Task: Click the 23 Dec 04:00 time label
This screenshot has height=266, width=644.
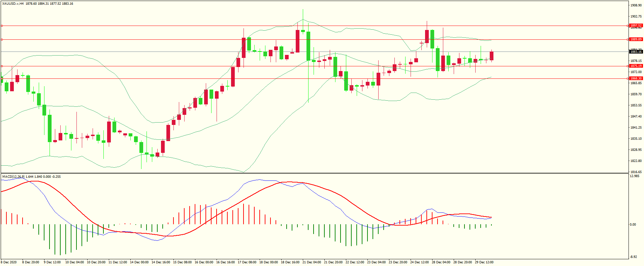Action: coord(376,262)
